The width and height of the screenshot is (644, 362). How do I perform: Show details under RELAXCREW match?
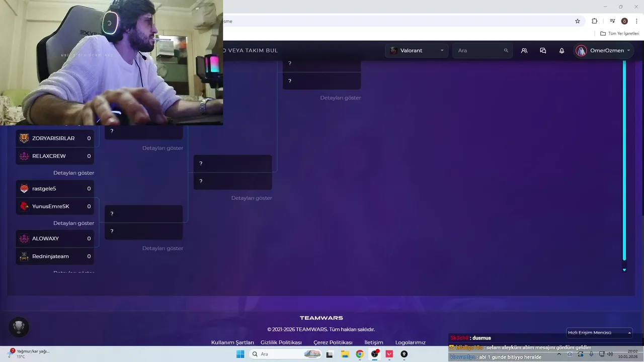(74, 173)
